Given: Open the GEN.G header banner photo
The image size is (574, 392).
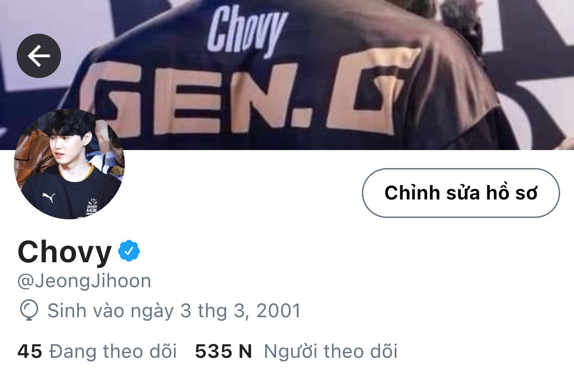Looking at the screenshot, I should (287, 75).
